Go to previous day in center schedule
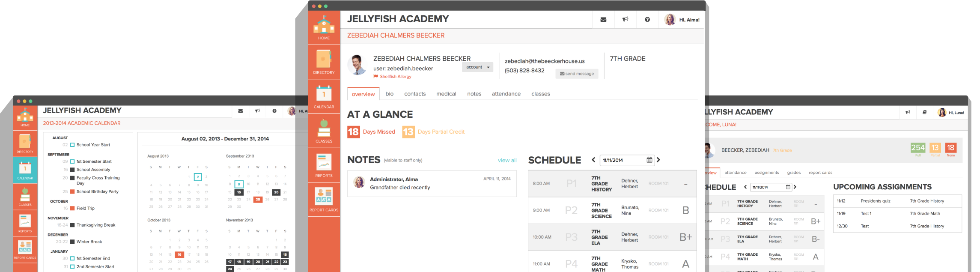980x272 pixels. 593,160
